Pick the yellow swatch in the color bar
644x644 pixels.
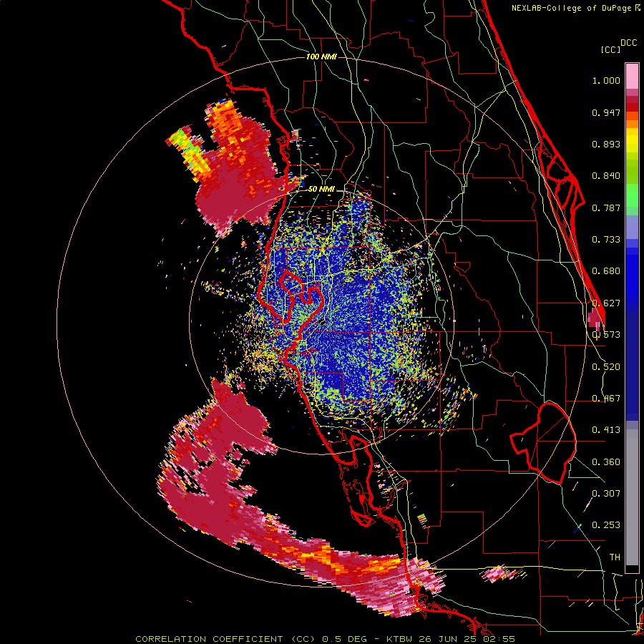pyautogui.click(x=632, y=140)
